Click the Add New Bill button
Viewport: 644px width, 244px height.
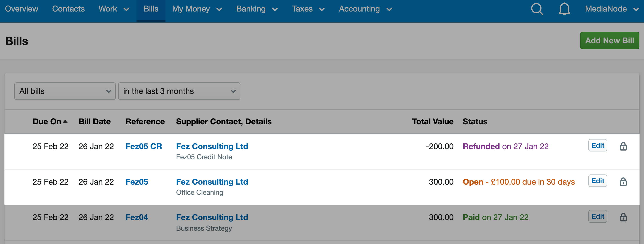coord(610,41)
